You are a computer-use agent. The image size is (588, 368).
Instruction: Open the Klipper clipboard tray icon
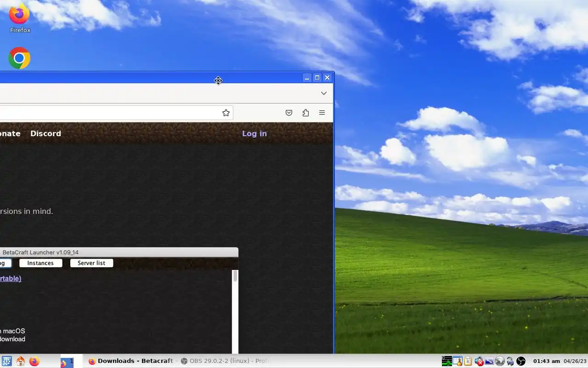pos(468,361)
